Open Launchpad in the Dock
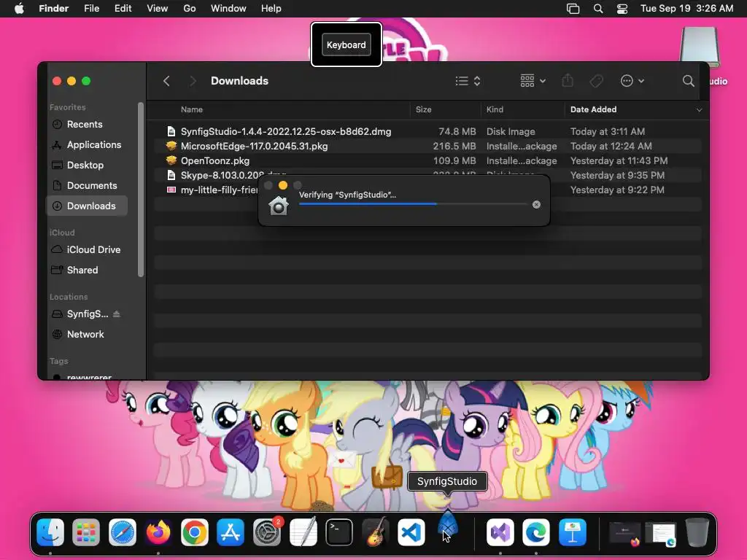The width and height of the screenshot is (747, 560). 86,532
